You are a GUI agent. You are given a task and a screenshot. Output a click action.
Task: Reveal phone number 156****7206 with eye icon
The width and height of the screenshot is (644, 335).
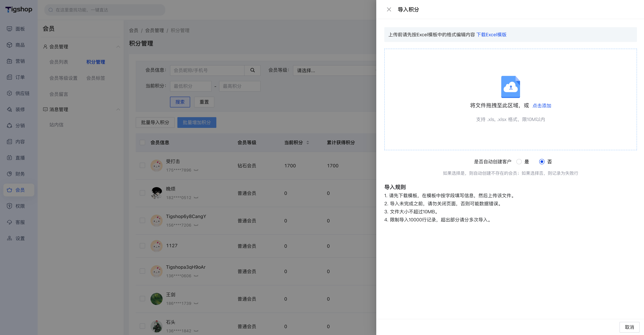coord(196,225)
